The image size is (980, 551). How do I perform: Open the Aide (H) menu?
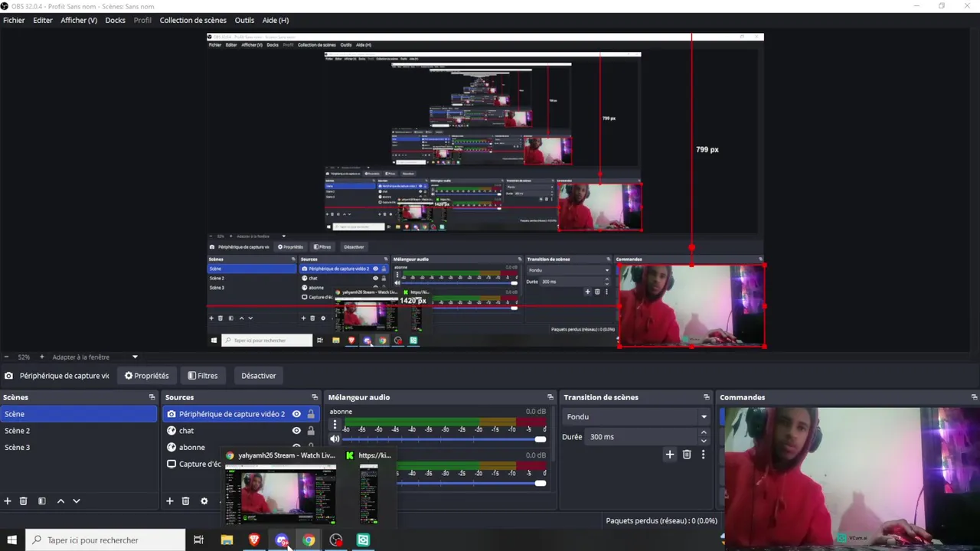276,20
